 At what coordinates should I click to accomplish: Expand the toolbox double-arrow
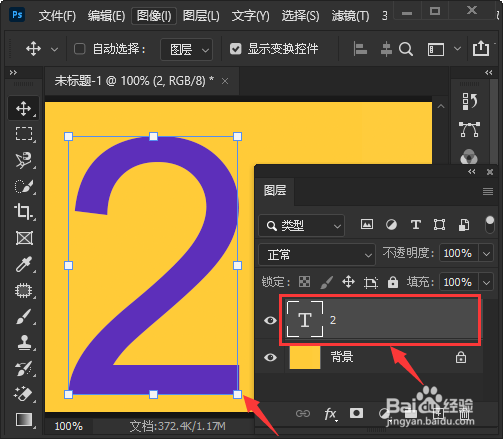pos(13,72)
